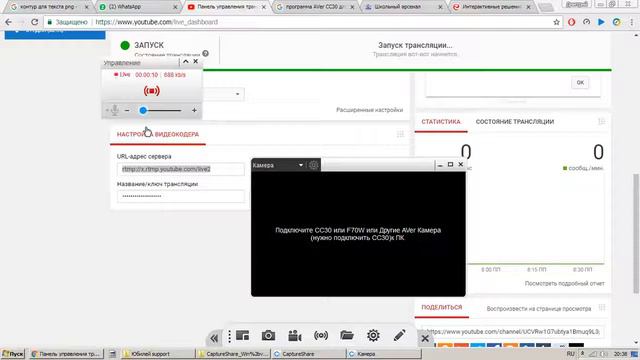Click the browser address bar
640x360 pixels.
click(302, 22)
